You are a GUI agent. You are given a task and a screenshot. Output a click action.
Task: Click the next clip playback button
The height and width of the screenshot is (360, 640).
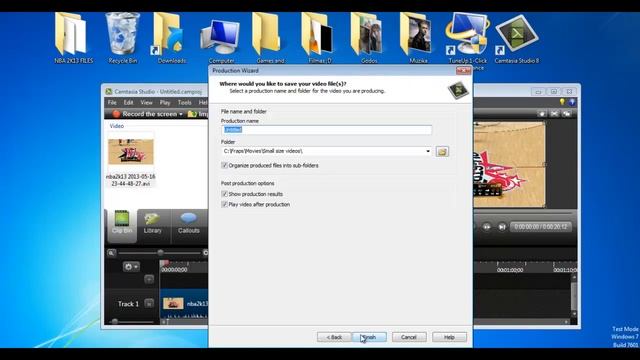(x=502, y=227)
